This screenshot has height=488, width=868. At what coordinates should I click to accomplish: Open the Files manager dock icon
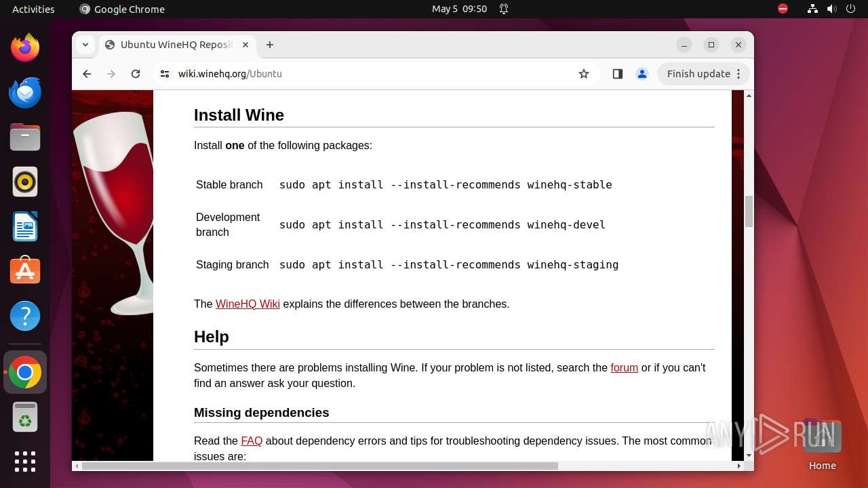point(25,138)
